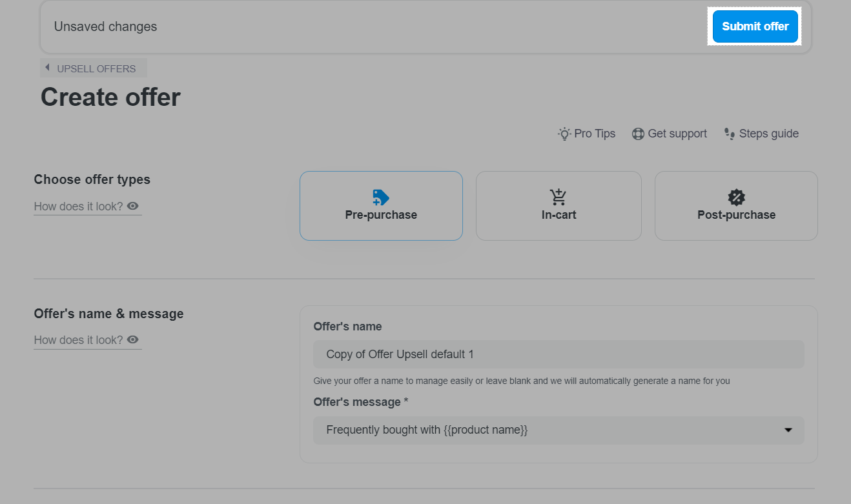The width and height of the screenshot is (851, 504).
Task: Expand the Offer's message dropdown arrow
Action: (788, 430)
